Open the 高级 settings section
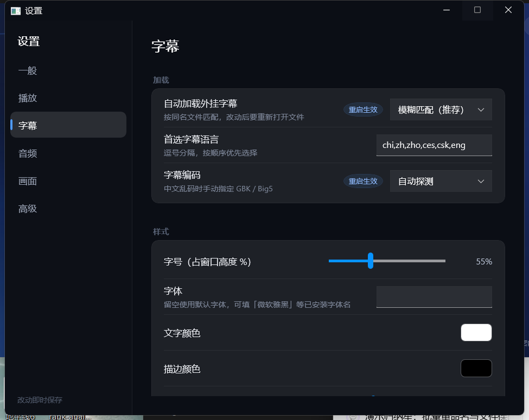The image size is (529, 420). pos(68,209)
